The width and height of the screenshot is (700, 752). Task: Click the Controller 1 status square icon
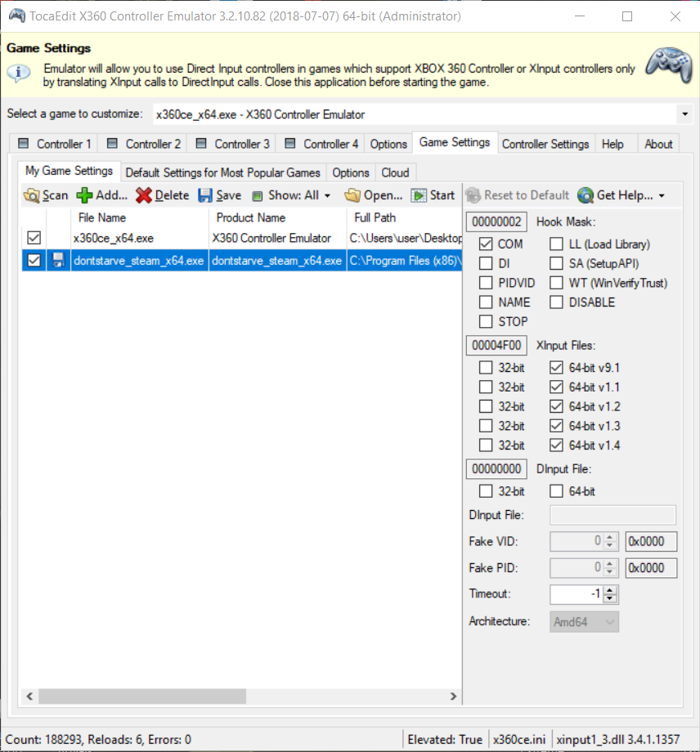pyautogui.click(x=23, y=143)
